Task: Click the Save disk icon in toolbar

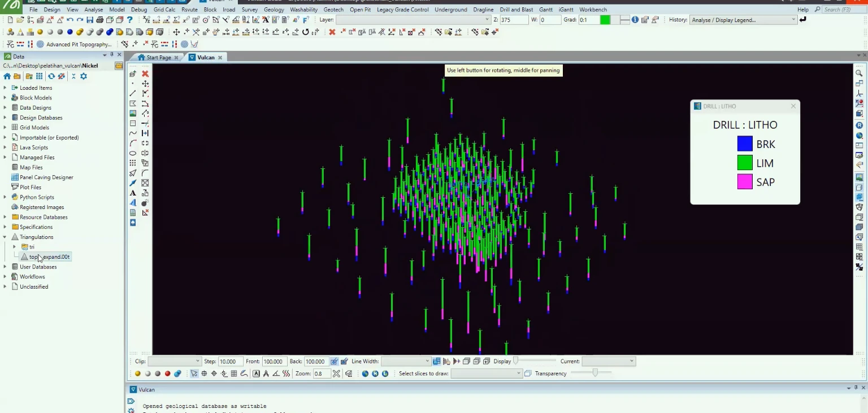Action: tap(90, 20)
